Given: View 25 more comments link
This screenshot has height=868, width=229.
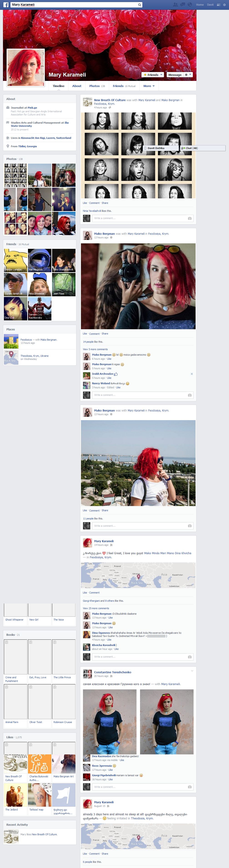Looking at the screenshot, I should click(96, 608).
